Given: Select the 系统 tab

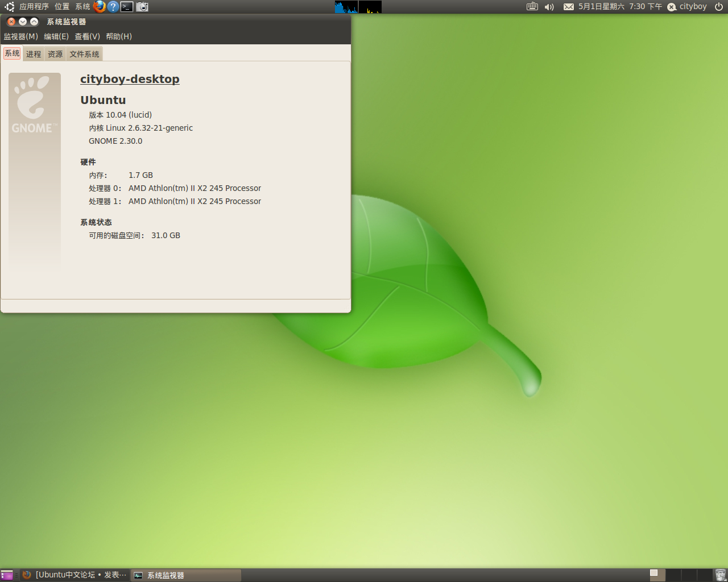Looking at the screenshot, I should 13,53.
